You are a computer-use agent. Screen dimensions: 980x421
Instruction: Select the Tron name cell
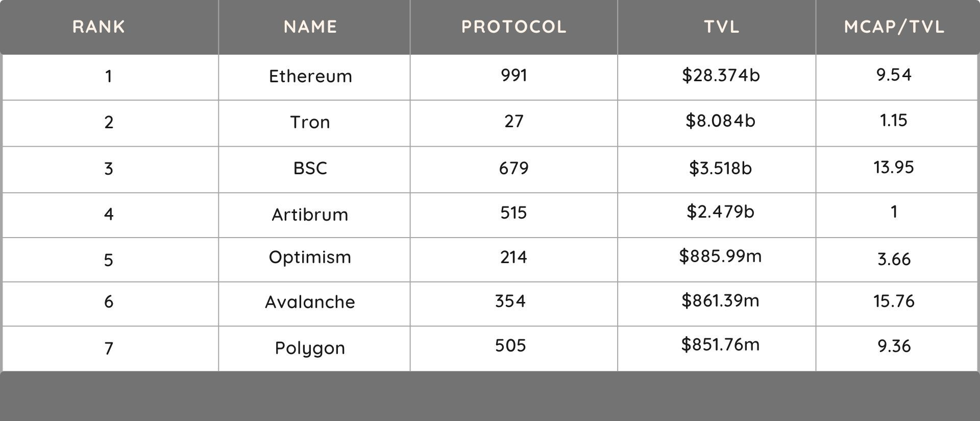tap(310, 122)
